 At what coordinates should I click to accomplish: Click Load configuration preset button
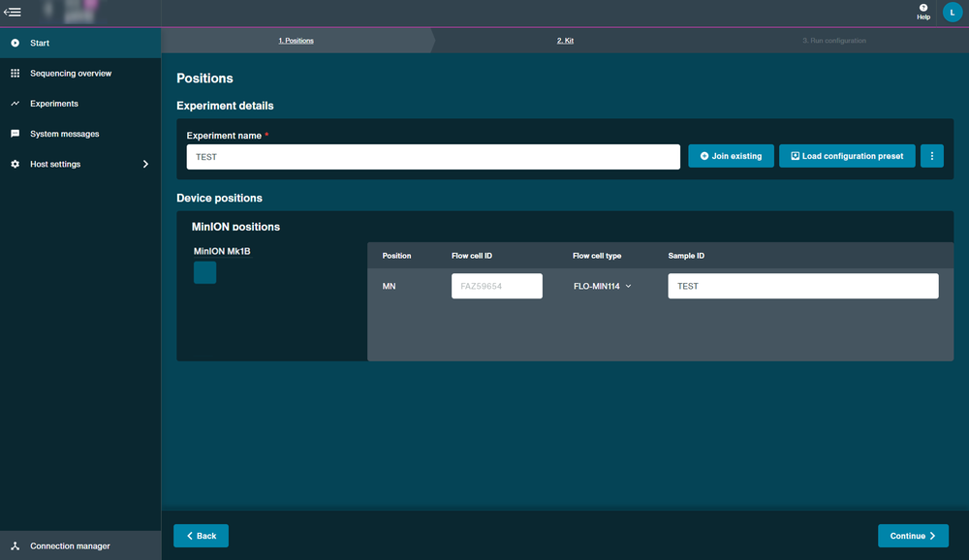point(847,156)
